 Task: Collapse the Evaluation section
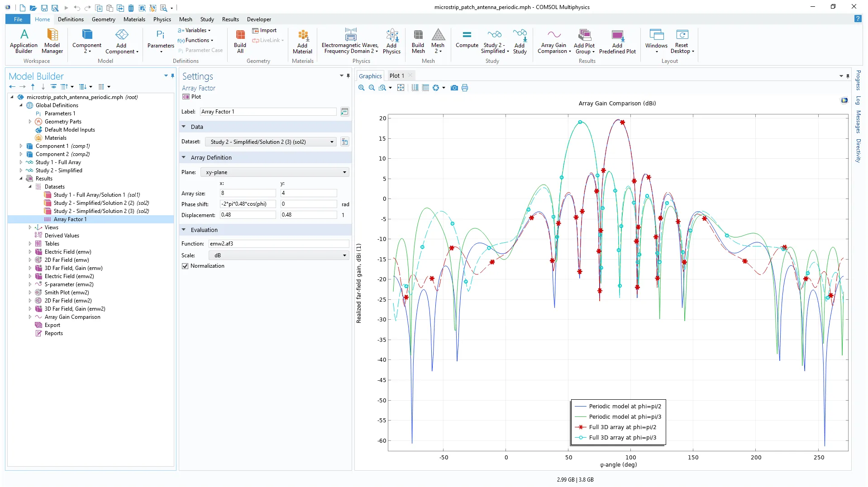[x=184, y=230]
